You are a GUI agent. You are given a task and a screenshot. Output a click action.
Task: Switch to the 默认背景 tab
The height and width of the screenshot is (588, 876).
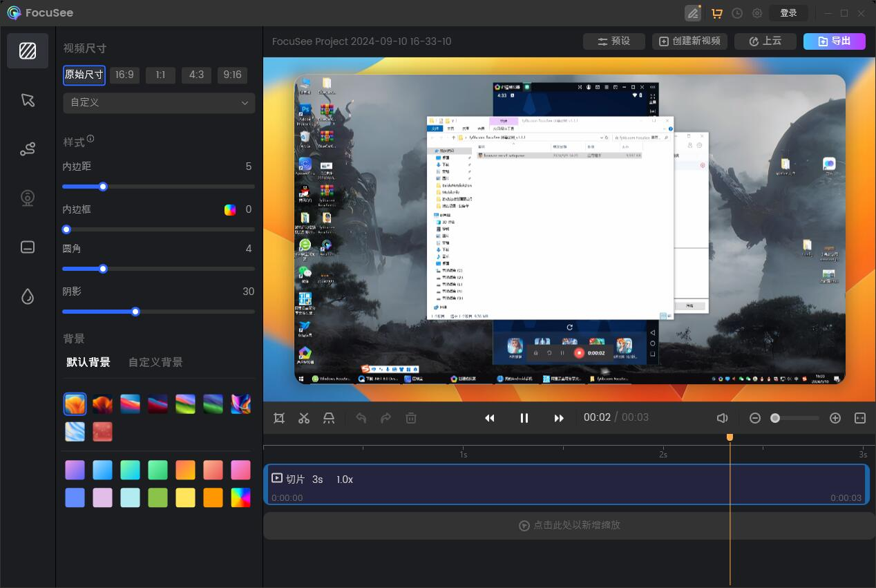click(x=88, y=362)
